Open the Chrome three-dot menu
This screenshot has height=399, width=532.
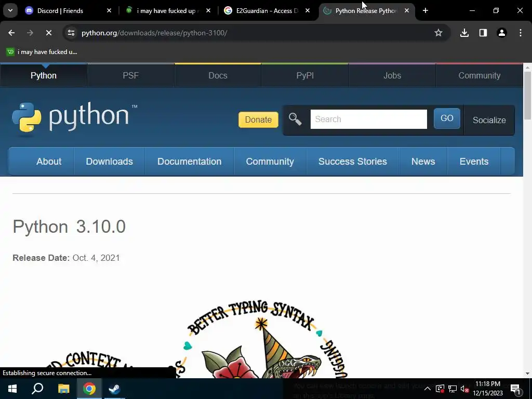[x=521, y=33]
